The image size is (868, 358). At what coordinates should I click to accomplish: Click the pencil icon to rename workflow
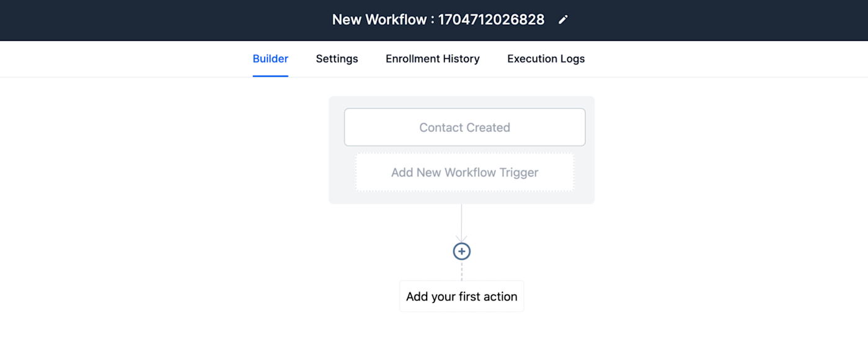coord(563,20)
